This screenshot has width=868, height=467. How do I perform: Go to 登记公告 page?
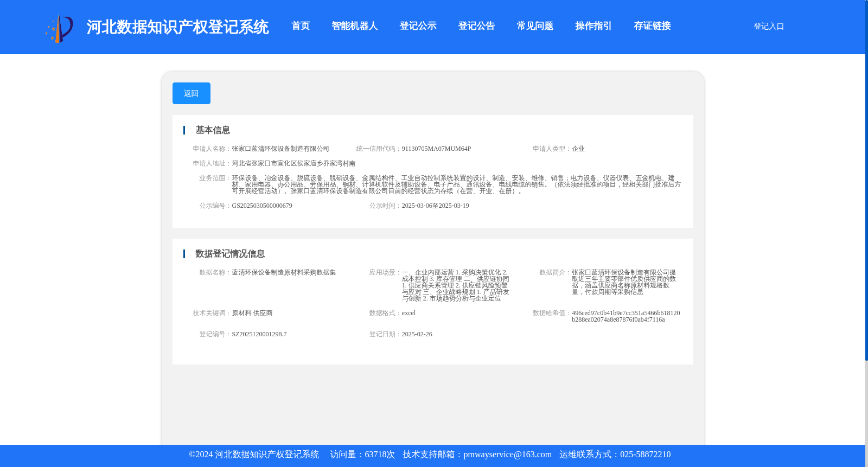pyautogui.click(x=477, y=26)
